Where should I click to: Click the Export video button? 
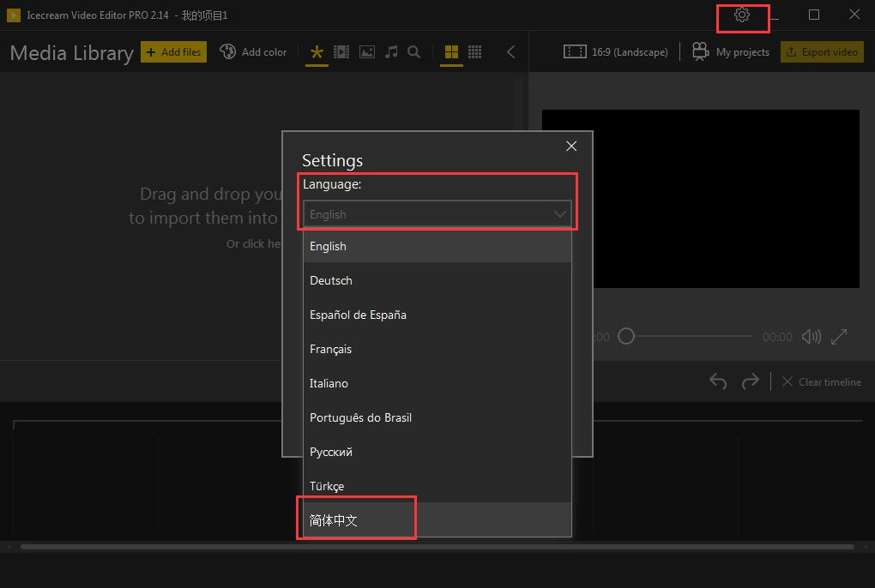[x=822, y=51]
